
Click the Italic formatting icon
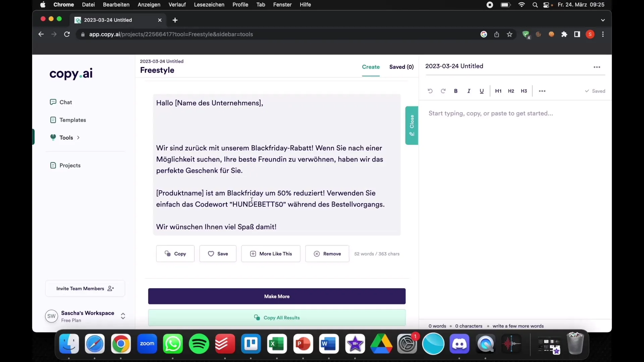click(x=469, y=90)
